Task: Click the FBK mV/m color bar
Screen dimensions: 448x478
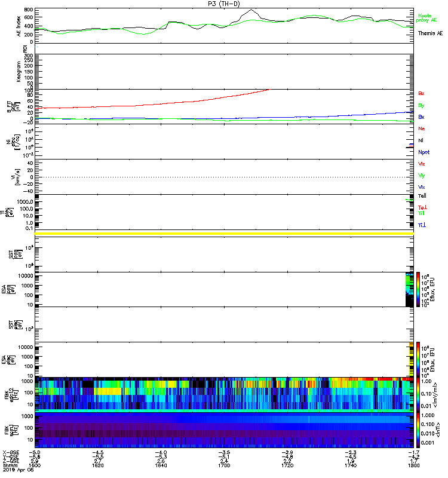Action: click(x=418, y=394)
